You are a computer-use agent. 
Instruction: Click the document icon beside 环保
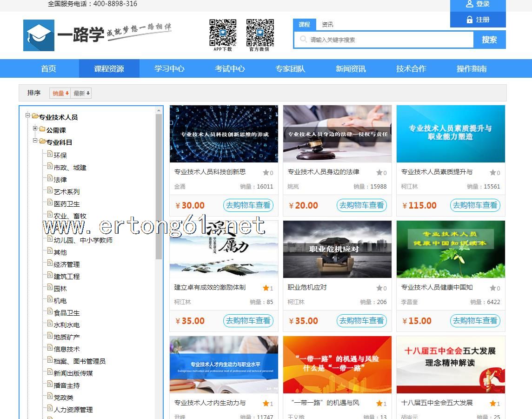(50, 155)
